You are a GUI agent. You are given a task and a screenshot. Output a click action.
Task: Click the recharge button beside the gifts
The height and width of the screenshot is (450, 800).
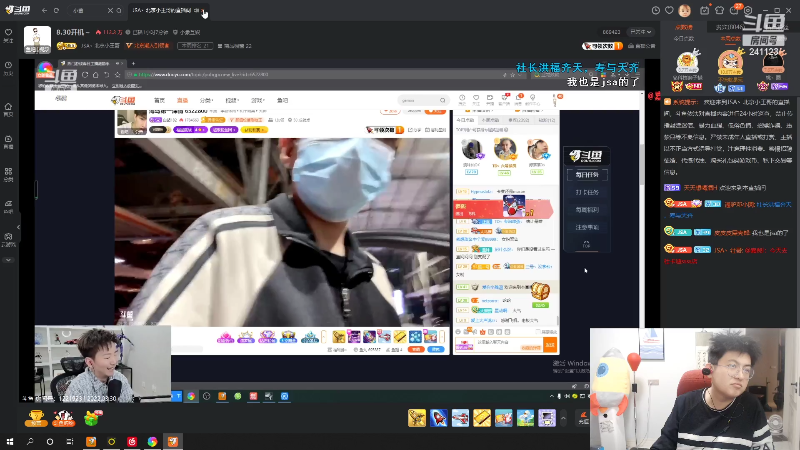[583, 418]
